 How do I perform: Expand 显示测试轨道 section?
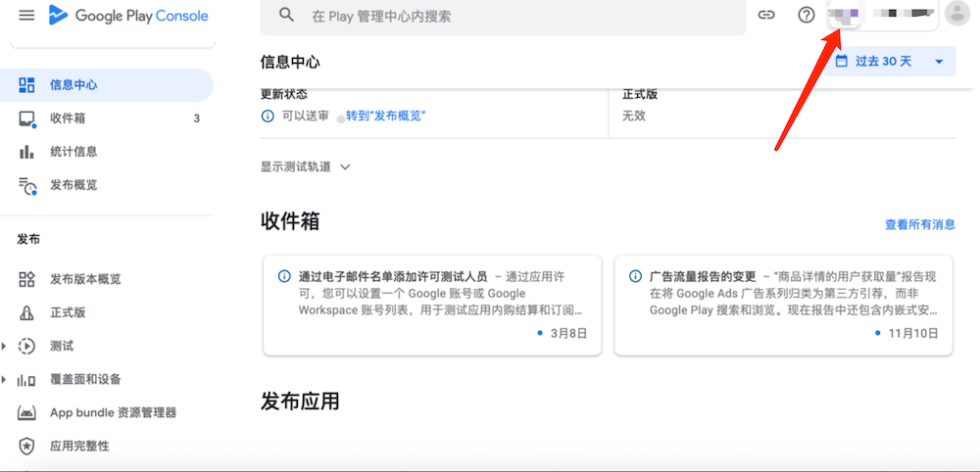[x=305, y=166]
